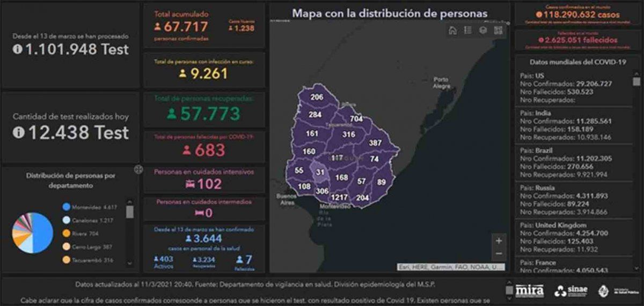
Task: Click the map Home default extent icon
Action: [x=452, y=31]
